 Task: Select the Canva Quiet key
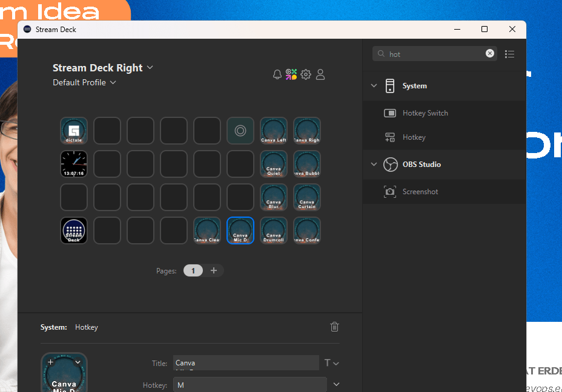click(274, 164)
